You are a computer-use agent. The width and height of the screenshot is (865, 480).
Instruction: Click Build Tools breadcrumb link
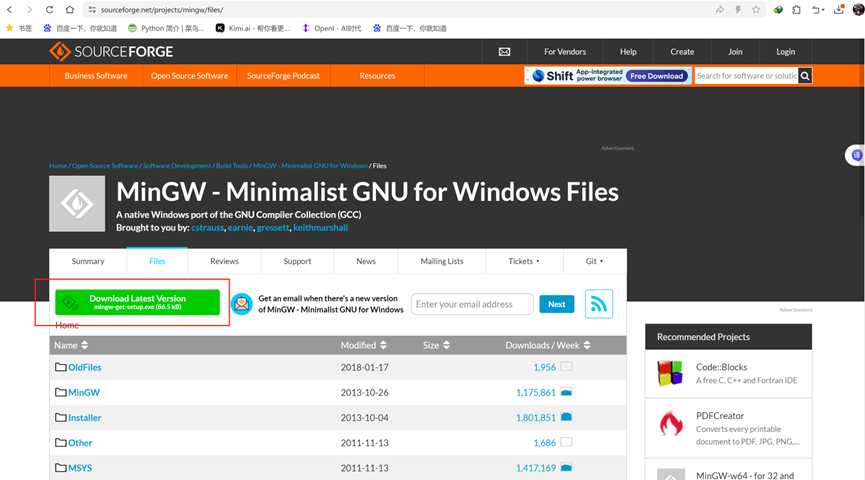[x=232, y=166]
